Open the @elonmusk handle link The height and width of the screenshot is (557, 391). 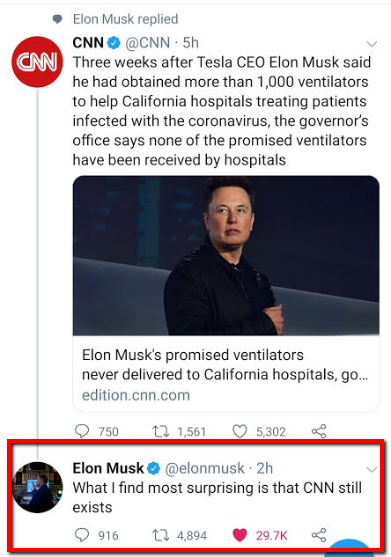tap(205, 469)
